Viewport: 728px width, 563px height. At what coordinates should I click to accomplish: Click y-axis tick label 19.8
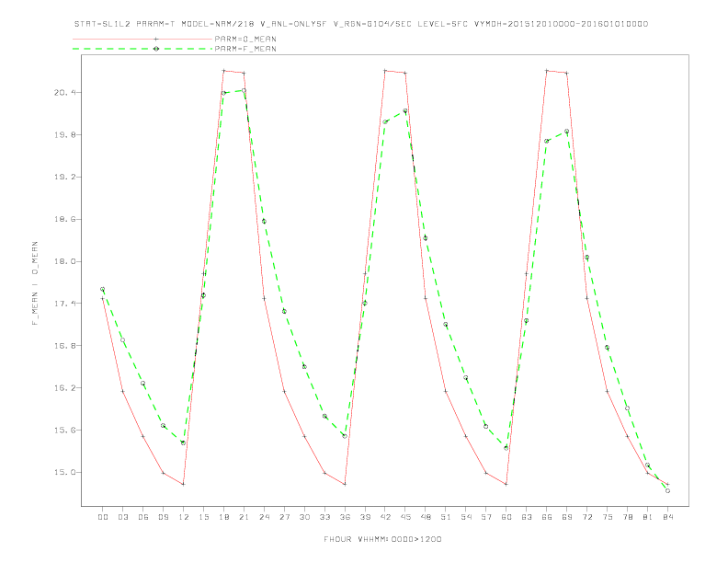click(64, 134)
